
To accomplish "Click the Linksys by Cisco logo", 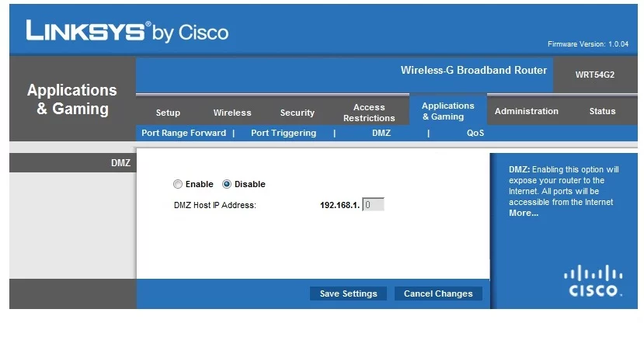I will pos(127,31).
